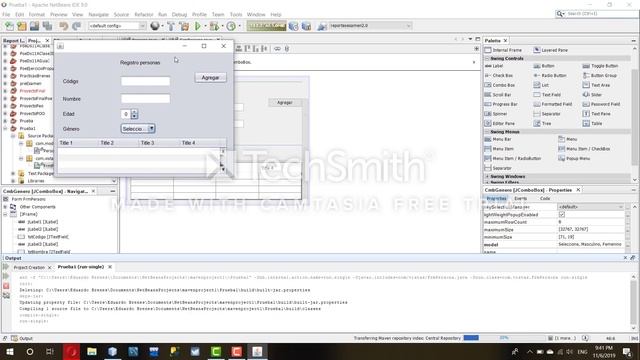
Task: Click the Debug Project icon
Action: [214, 26]
